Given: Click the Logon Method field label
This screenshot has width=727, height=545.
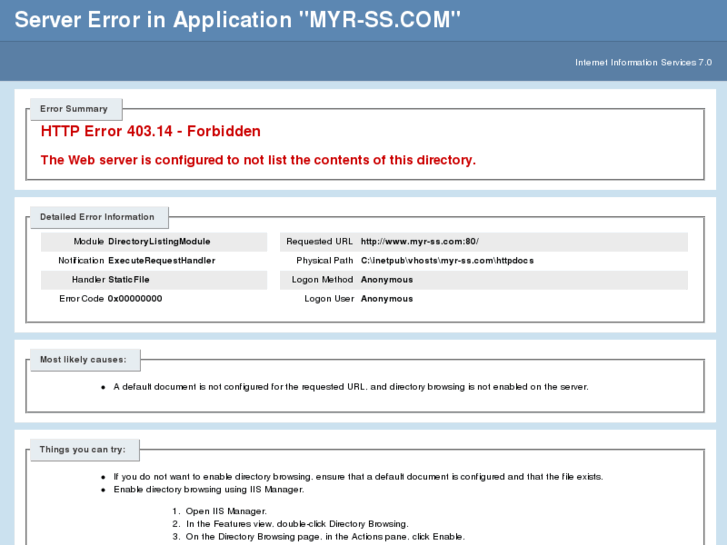Looking at the screenshot, I should pyautogui.click(x=322, y=279).
